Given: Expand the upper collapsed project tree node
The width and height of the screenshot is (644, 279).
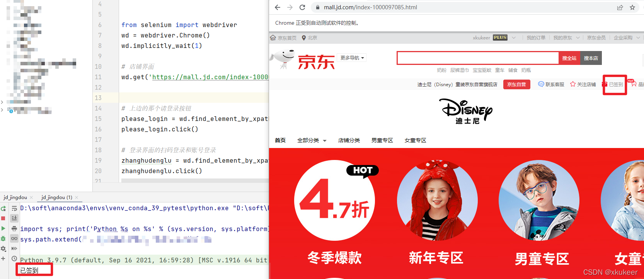Looking at the screenshot, I should pos(2,102).
